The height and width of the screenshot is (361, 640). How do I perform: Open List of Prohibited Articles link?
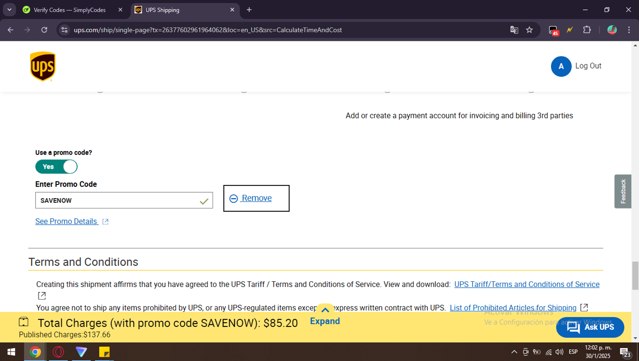coord(513,308)
